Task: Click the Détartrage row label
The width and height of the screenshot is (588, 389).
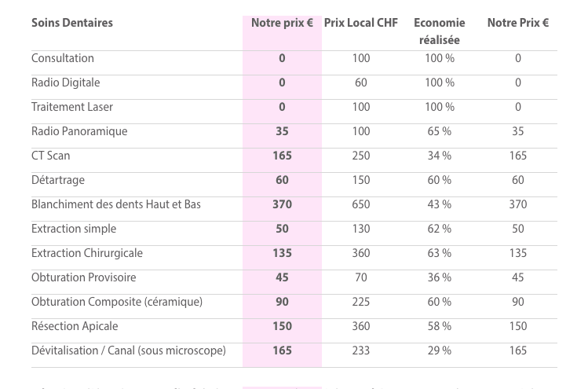Action: point(58,180)
